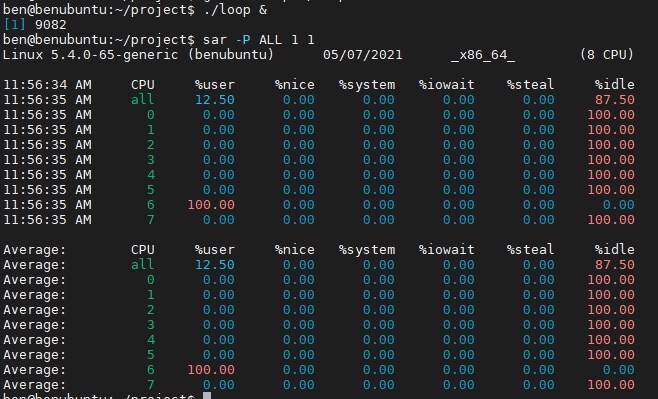Click 12.50 %user in the 11:56:35 all row

click(215, 100)
